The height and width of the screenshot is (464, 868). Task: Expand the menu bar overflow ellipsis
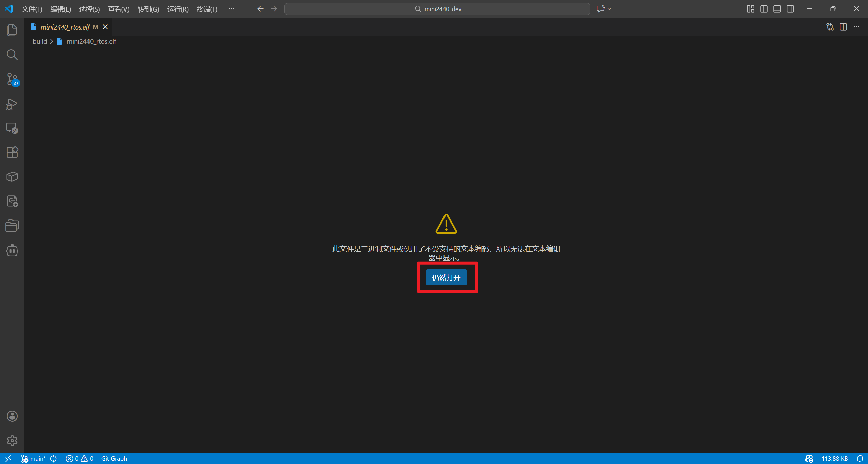pos(231,9)
